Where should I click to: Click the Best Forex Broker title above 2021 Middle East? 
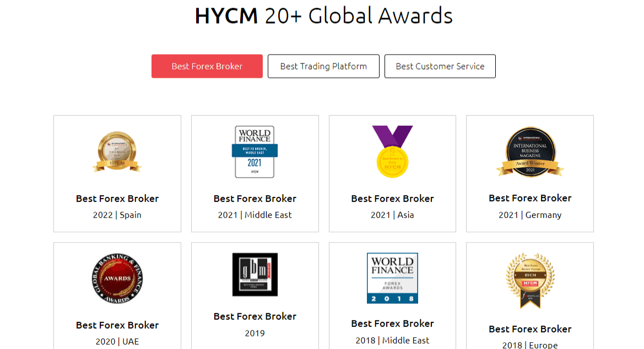[x=255, y=198]
